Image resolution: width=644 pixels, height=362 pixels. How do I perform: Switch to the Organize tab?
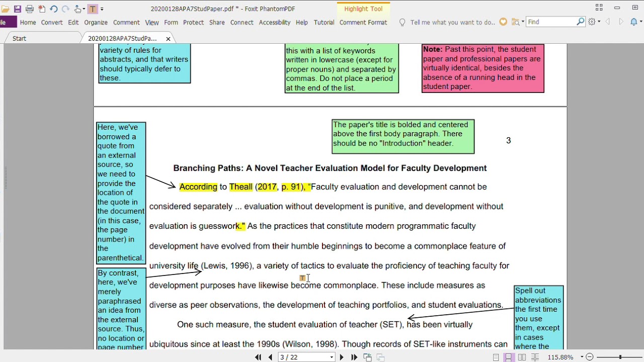(96, 22)
